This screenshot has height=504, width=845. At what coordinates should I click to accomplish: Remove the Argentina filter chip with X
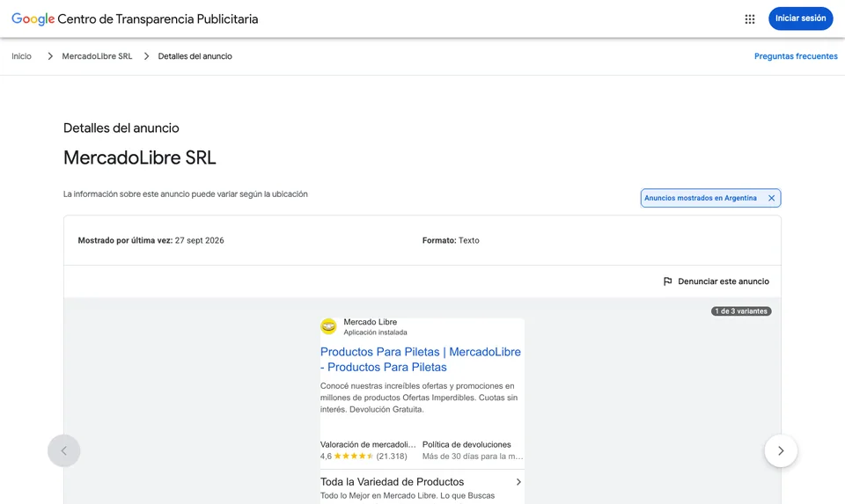(771, 198)
